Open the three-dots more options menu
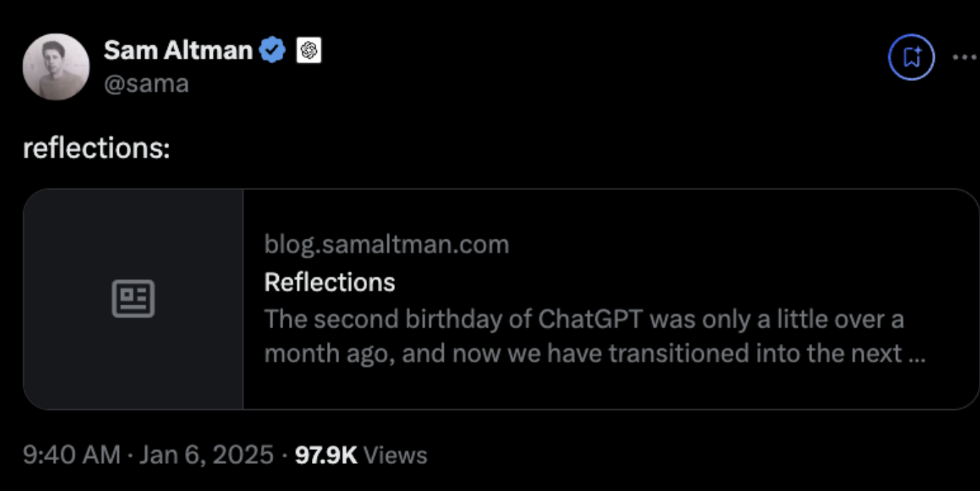The image size is (980, 491). 965,57
